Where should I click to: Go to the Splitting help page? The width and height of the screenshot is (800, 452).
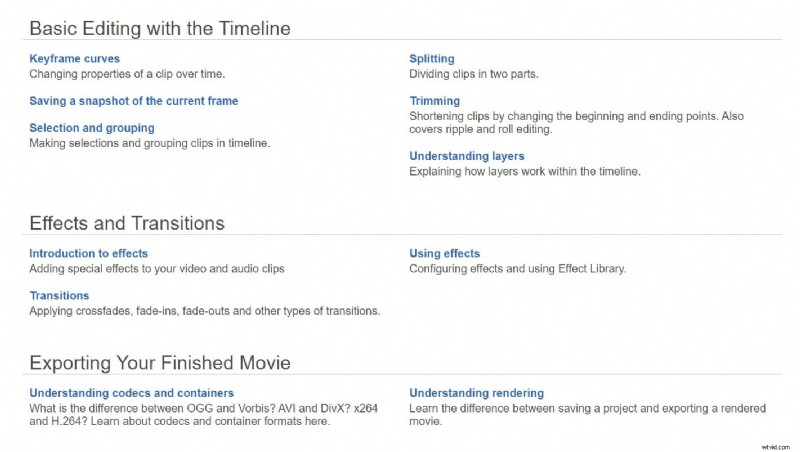(431, 59)
